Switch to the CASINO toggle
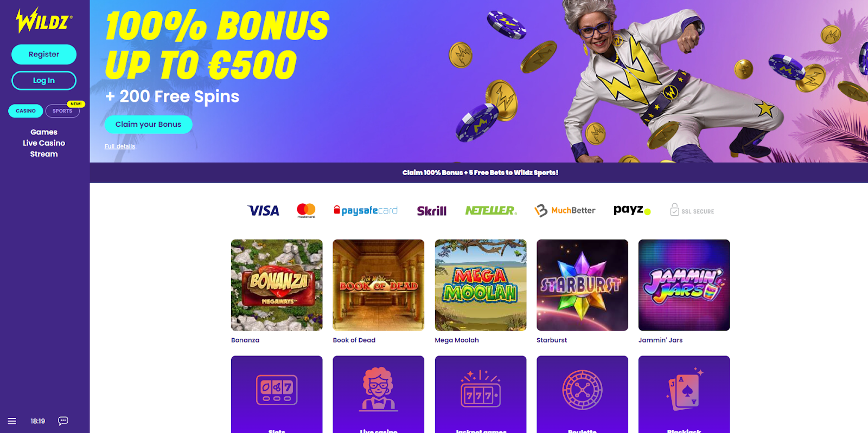 coord(25,111)
